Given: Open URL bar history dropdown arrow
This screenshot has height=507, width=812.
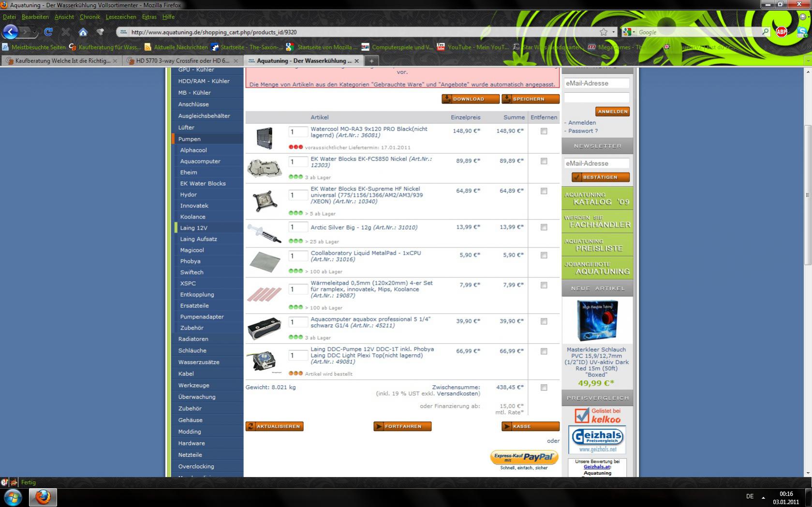Looking at the screenshot, I should click(x=614, y=32).
